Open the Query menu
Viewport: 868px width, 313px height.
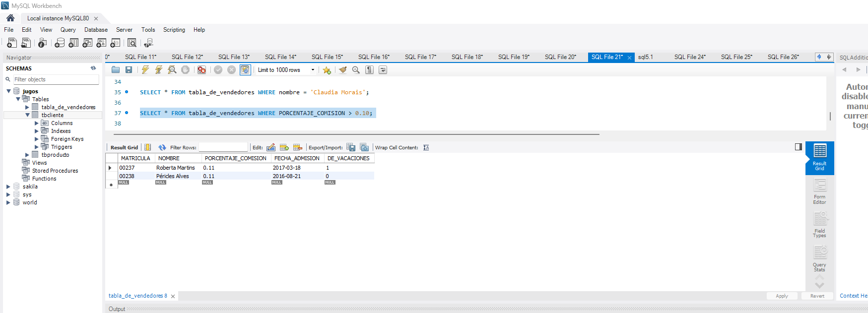coord(68,30)
